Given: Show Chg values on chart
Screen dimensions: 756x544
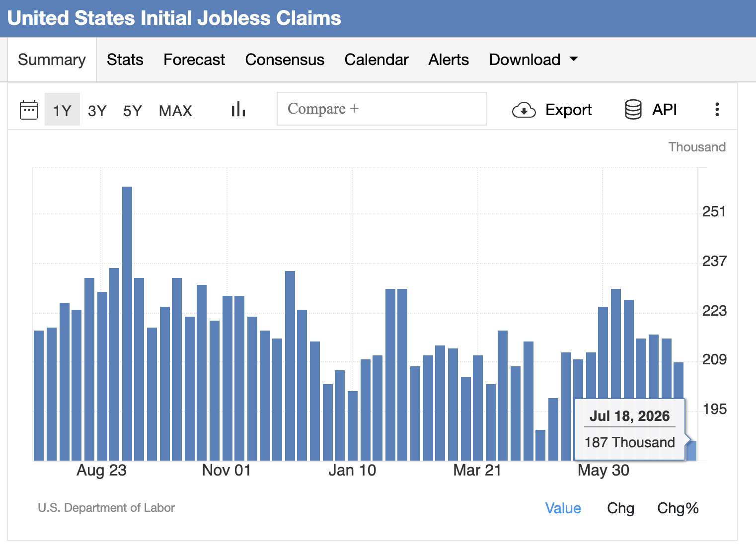Looking at the screenshot, I should [620, 508].
